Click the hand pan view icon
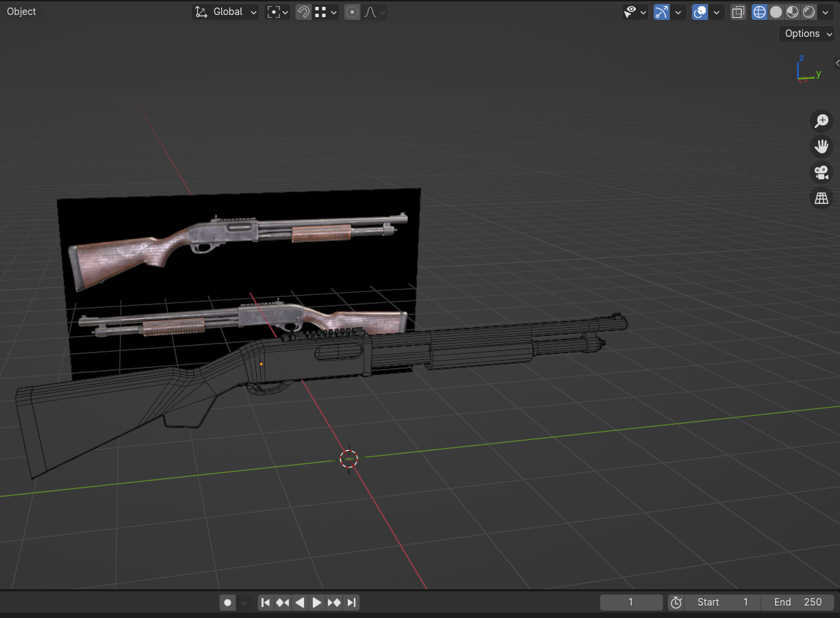 click(x=821, y=146)
